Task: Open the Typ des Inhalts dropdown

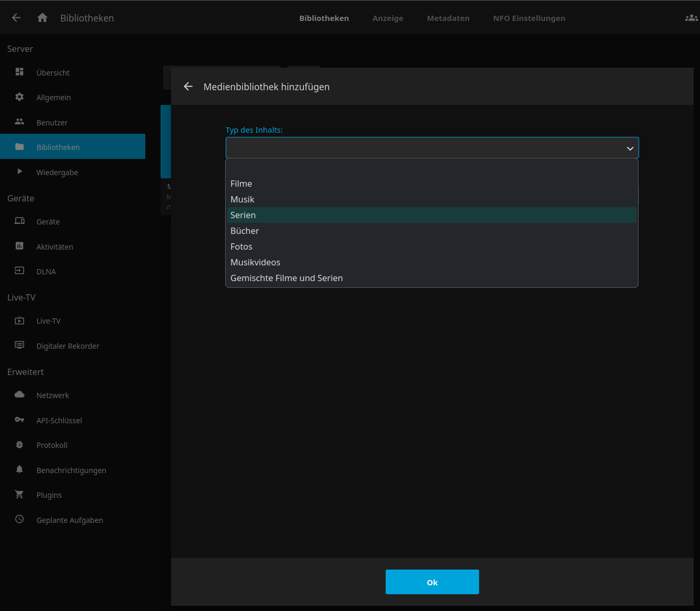Action: click(x=432, y=148)
